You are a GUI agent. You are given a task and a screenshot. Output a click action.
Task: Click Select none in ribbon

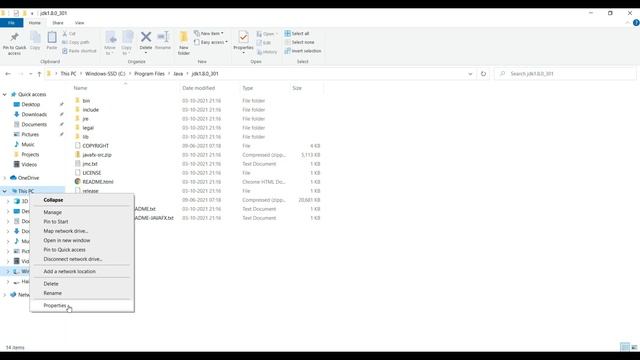click(299, 42)
